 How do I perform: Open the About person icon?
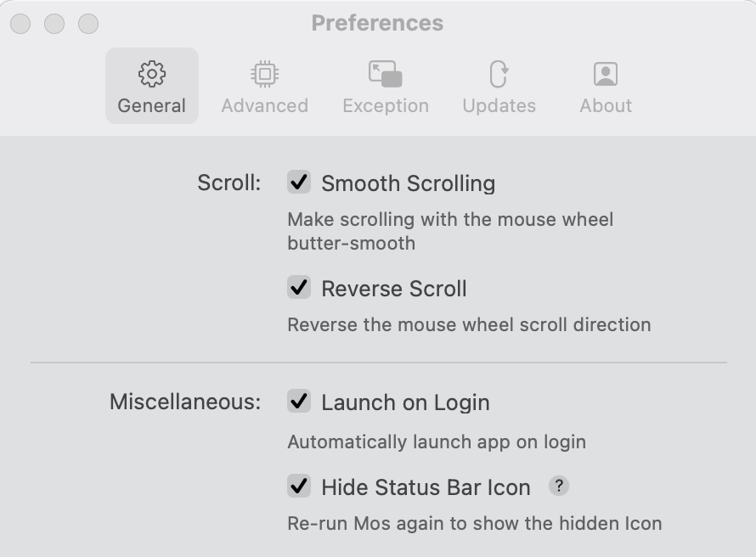(x=605, y=74)
